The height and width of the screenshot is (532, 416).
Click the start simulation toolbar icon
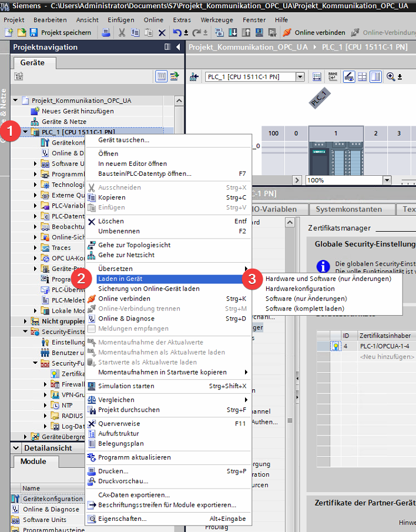coord(259,32)
